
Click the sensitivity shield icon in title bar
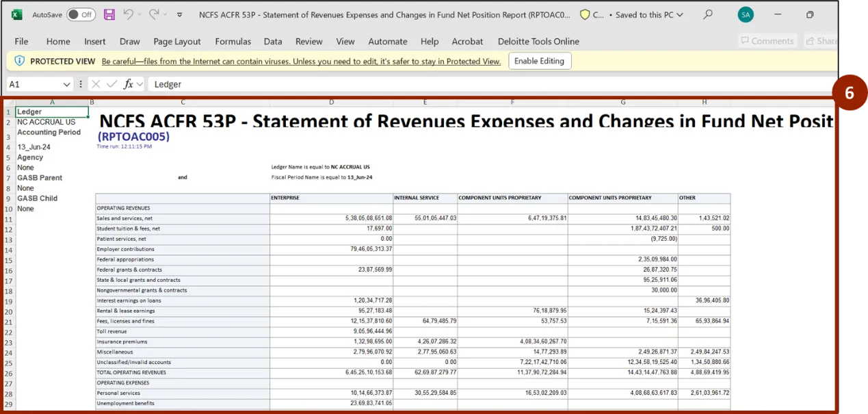click(x=584, y=14)
